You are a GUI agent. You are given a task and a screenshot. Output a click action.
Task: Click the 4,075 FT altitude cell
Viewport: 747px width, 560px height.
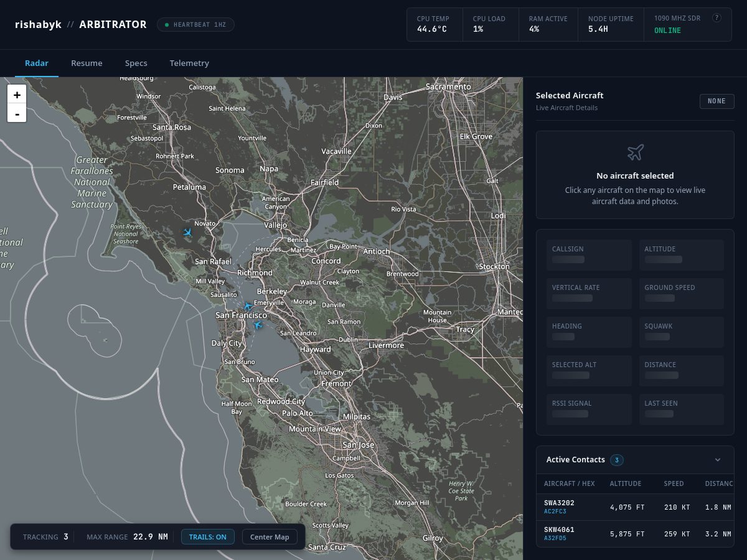[627, 507]
